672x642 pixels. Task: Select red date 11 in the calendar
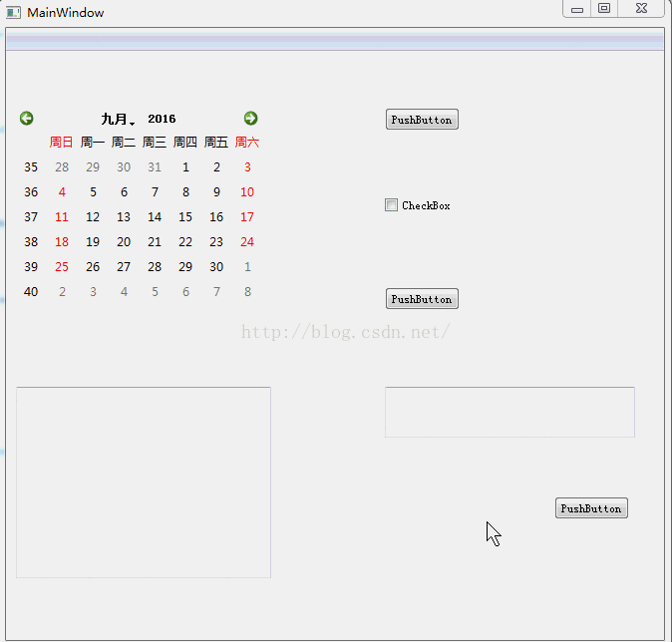coord(62,217)
